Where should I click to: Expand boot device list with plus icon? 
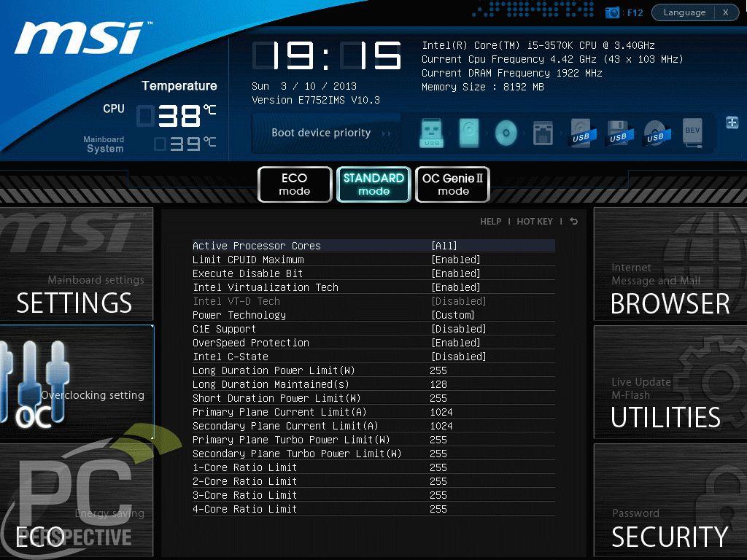(732, 122)
